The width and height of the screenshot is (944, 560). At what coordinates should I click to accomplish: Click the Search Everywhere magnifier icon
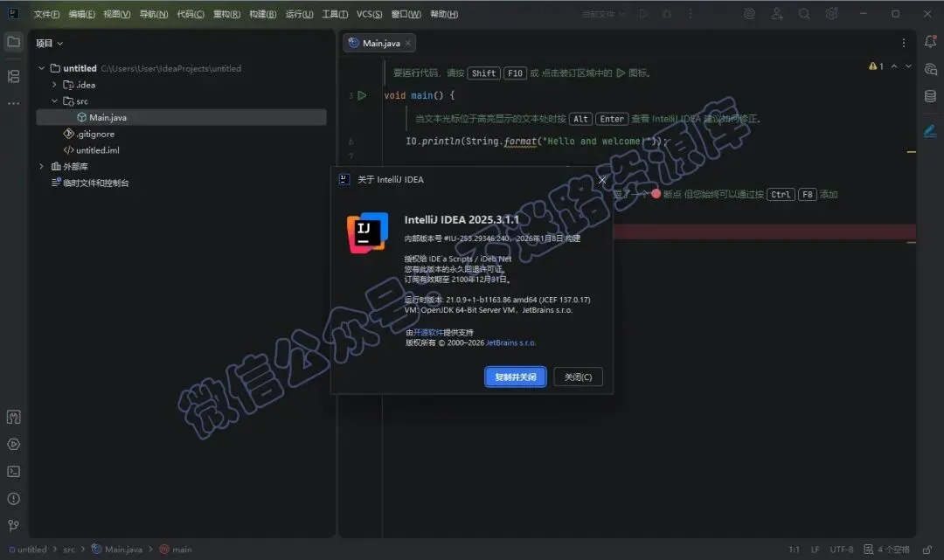pyautogui.click(x=804, y=14)
